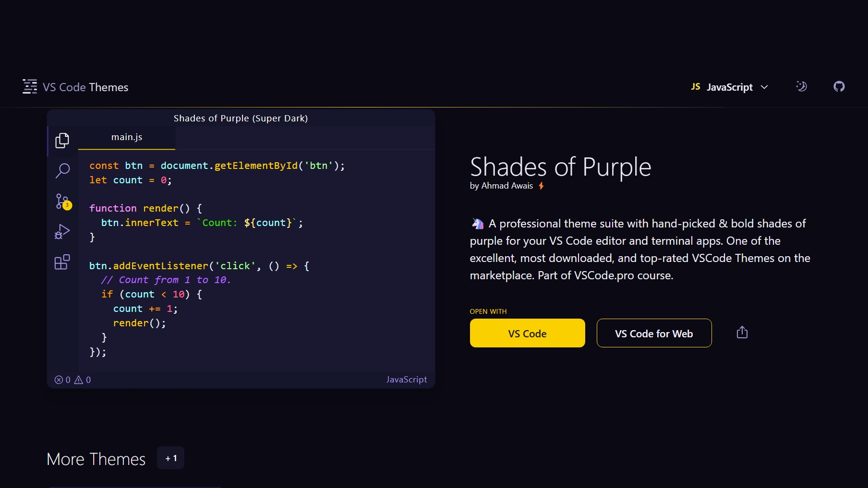The height and width of the screenshot is (488, 868).
Task: Click the errors count status indicator
Action: [62, 380]
